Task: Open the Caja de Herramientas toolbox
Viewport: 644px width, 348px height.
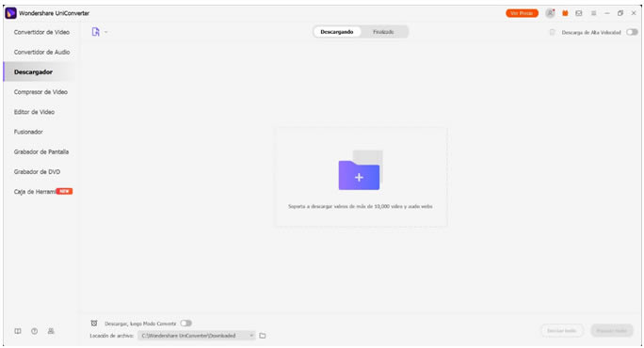Action: click(x=35, y=192)
